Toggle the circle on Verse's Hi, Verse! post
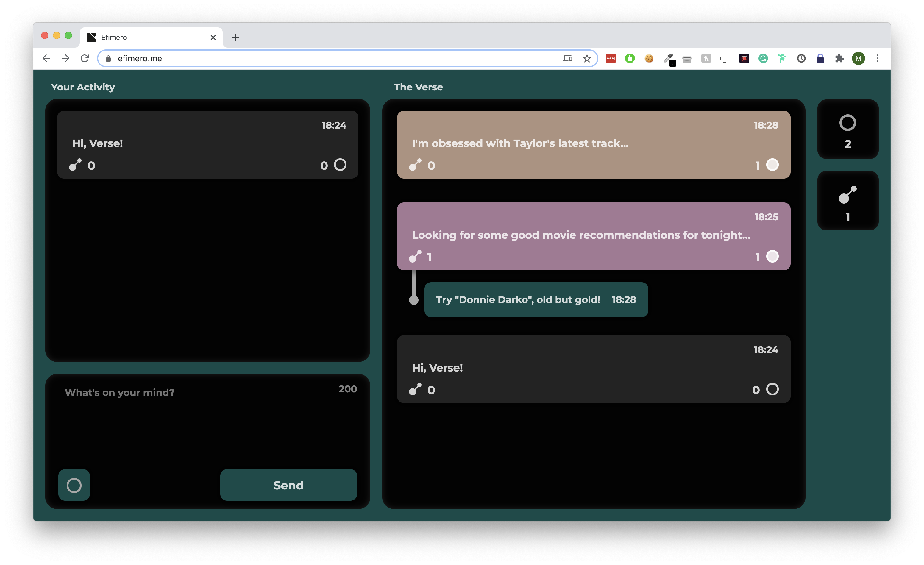This screenshot has width=924, height=565. pos(772,389)
